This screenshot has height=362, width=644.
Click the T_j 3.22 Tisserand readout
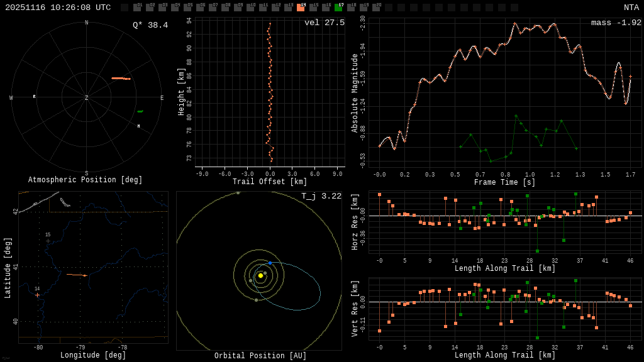pos(321,196)
